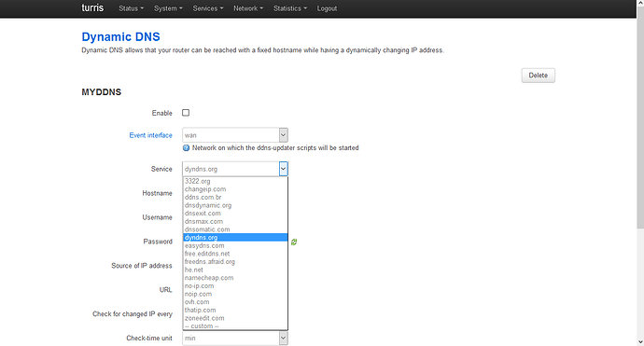This screenshot has width=644, height=346.
Task: Select the -- custom -- service option
Action: tap(235, 325)
